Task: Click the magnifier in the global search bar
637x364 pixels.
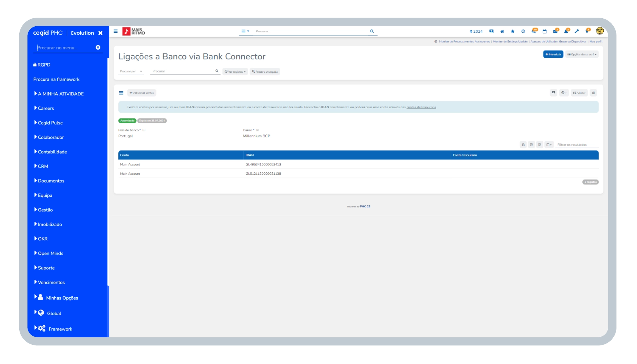Action: [372, 31]
